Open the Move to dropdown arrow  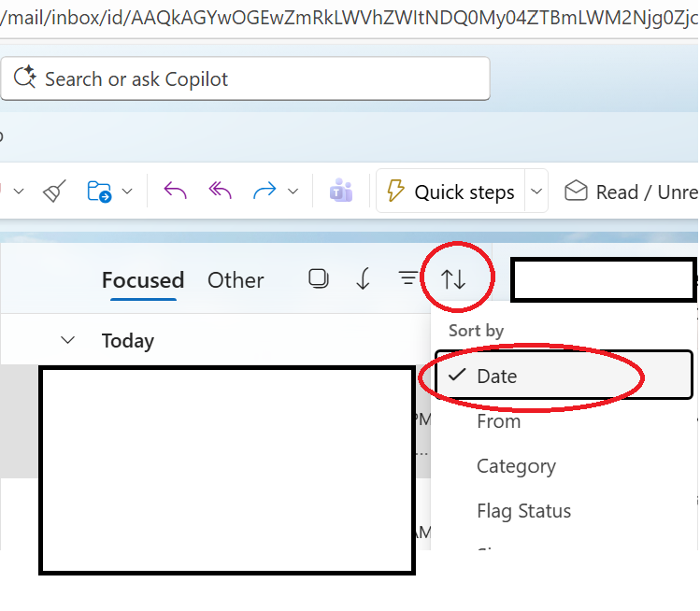[127, 192]
